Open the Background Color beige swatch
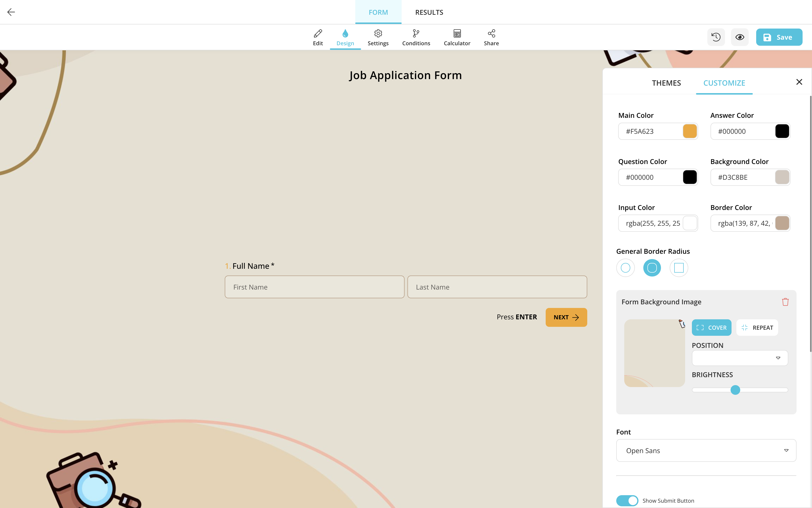The image size is (812, 508). pos(782,177)
